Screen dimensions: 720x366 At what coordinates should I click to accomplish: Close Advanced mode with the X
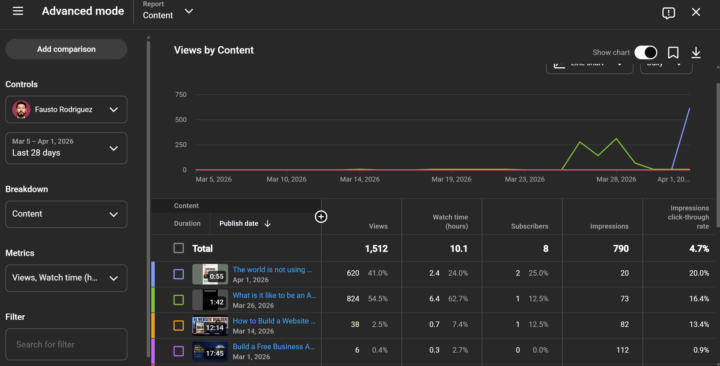[696, 12]
